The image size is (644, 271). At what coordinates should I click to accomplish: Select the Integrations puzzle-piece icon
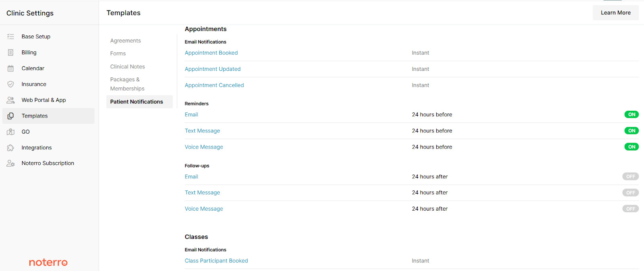pyautogui.click(x=10, y=147)
